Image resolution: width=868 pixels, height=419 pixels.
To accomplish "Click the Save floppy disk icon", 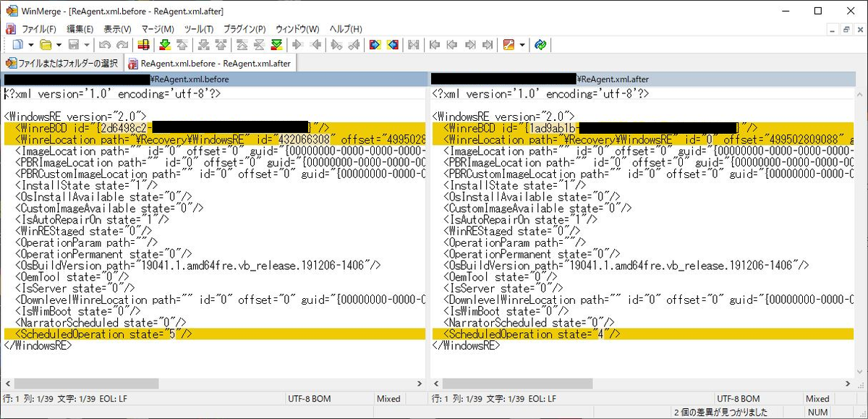I will (x=74, y=45).
